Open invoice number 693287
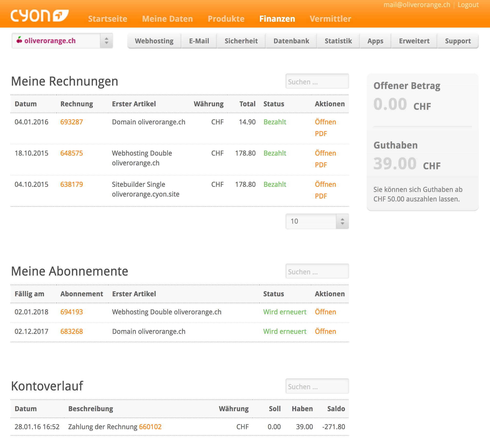490x448 pixels. 71,122
